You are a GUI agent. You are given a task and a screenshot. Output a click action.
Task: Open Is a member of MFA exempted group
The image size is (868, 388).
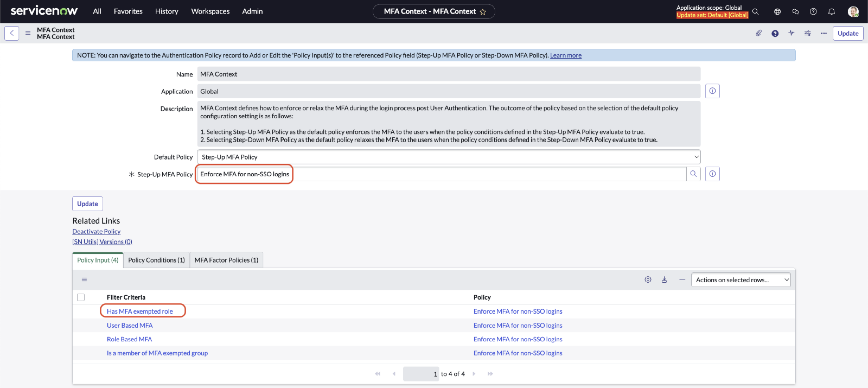(157, 353)
